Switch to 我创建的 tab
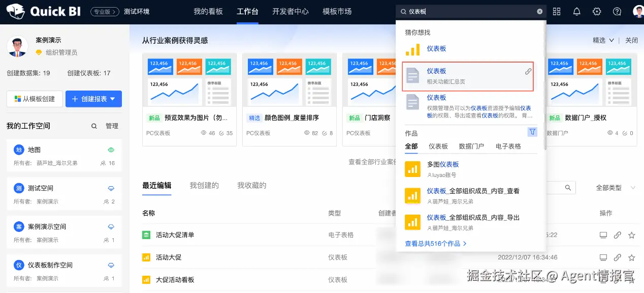The width and height of the screenshot is (644, 293). [204, 185]
